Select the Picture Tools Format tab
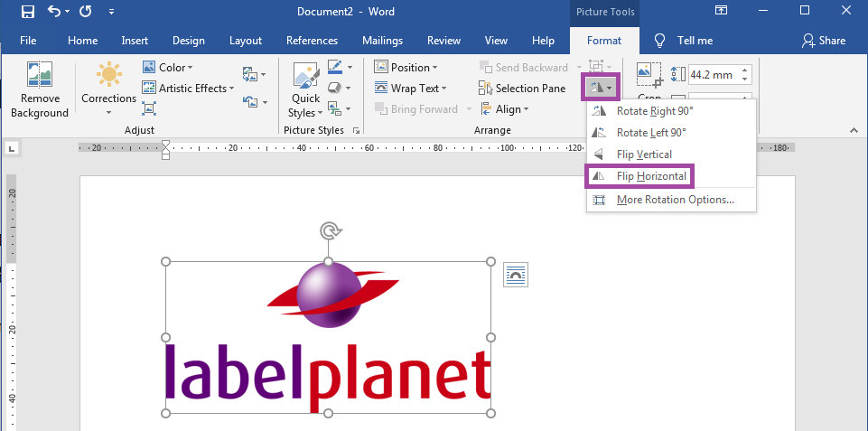Image resolution: width=868 pixels, height=431 pixels. pos(604,41)
